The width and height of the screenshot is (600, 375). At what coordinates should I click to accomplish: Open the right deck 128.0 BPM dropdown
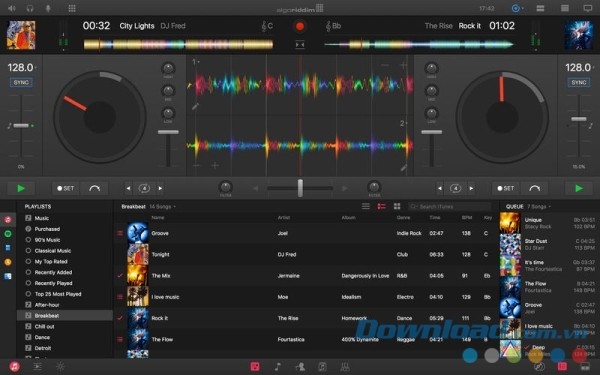[579, 68]
